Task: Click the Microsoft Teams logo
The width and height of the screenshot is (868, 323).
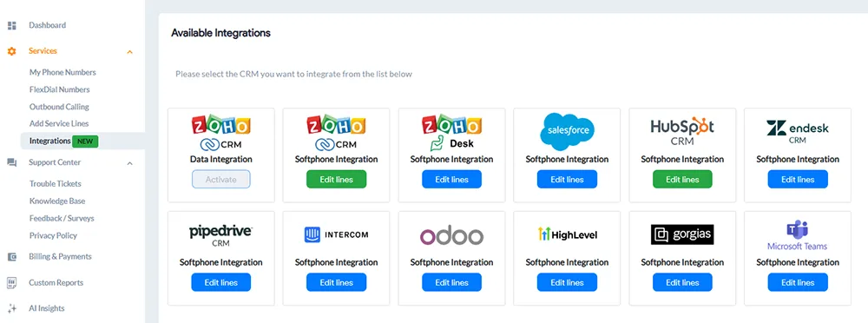Action: 797,235
